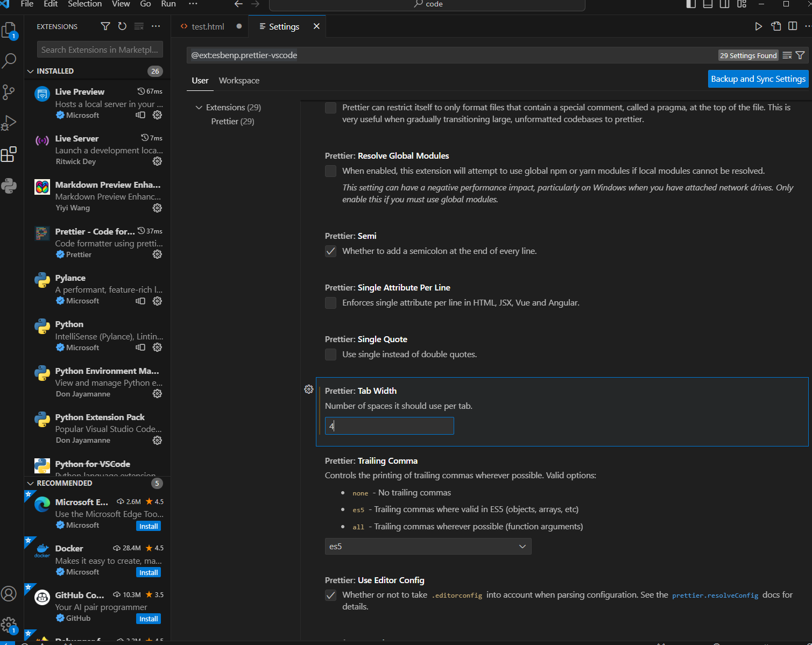Image resolution: width=812 pixels, height=645 pixels.
Task: Toggle primary side bar layout icon
Action: click(691, 4)
